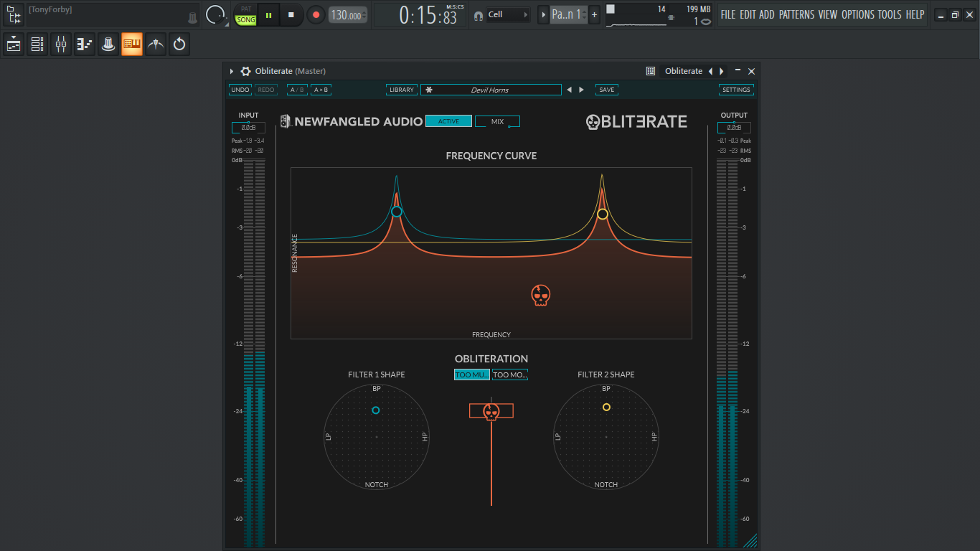Pause playback with the pause button
This screenshot has width=980, height=551.
pos(269,15)
